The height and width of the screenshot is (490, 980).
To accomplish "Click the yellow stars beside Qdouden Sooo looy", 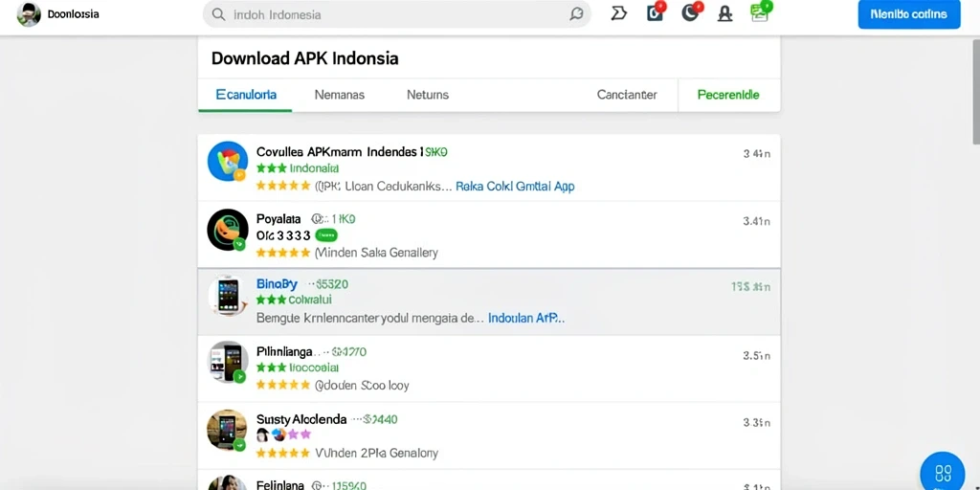I will pyautogui.click(x=283, y=385).
